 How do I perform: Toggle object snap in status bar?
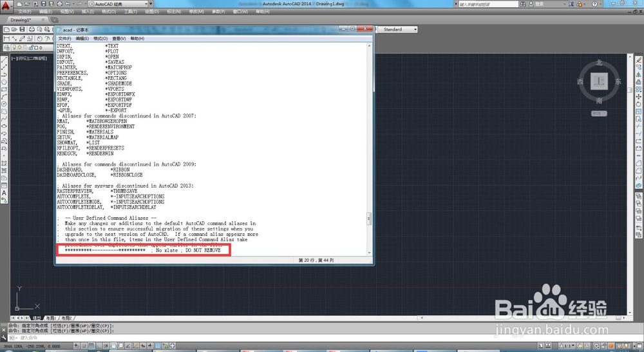(x=113, y=346)
